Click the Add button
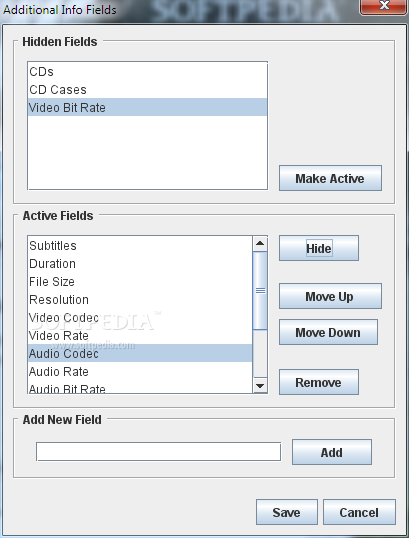This screenshot has height=538, width=409. coord(332,452)
